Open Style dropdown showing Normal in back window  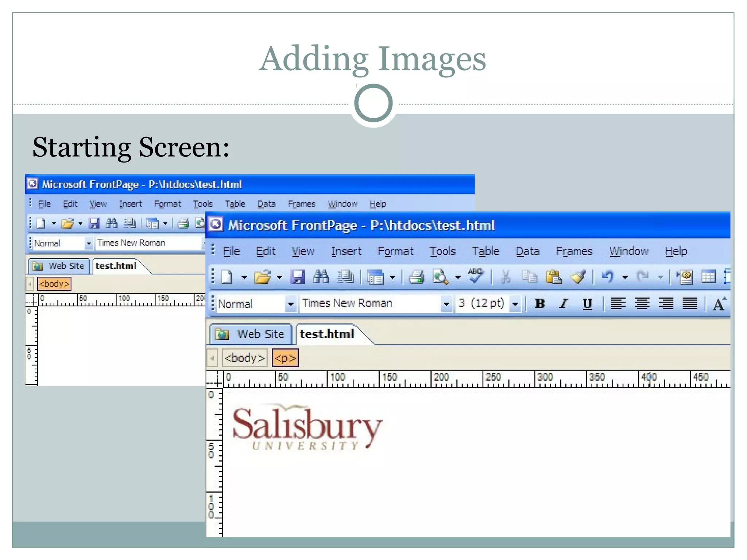click(89, 243)
